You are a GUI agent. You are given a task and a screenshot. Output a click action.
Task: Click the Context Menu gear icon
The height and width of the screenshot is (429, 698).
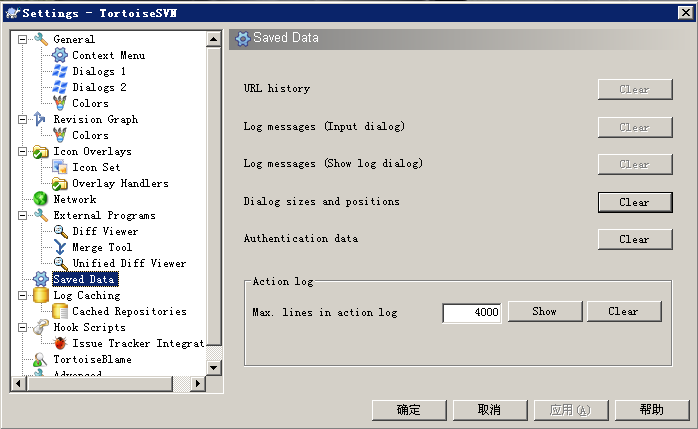(60, 55)
